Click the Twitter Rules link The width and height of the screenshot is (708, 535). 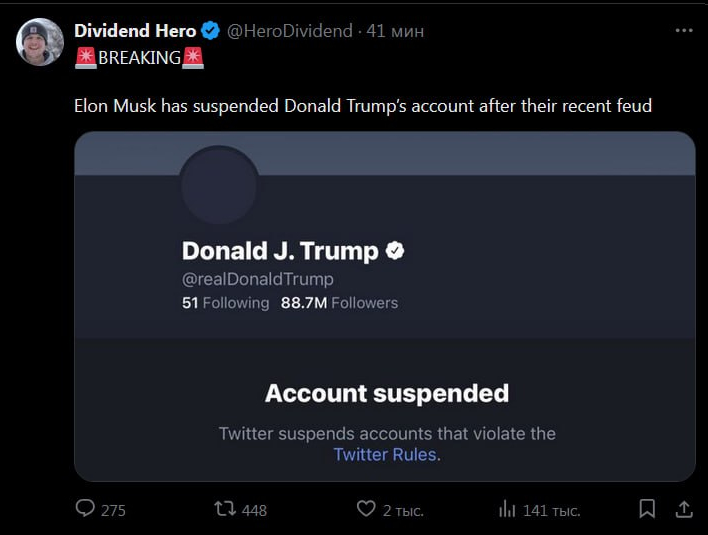click(386, 454)
